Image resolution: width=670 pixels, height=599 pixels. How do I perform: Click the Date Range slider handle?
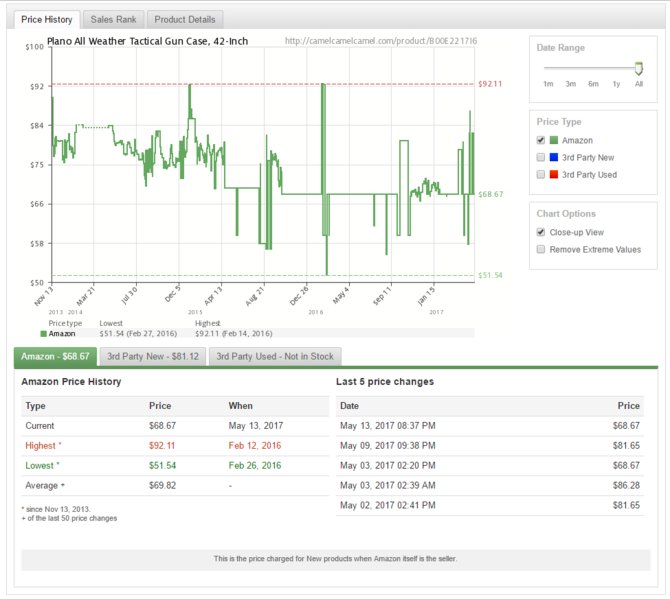(x=638, y=68)
